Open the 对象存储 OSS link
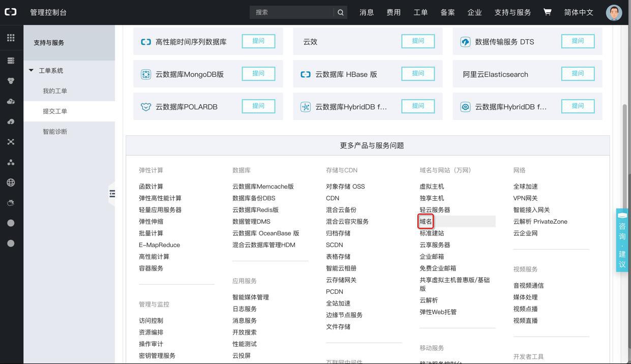 pyautogui.click(x=345, y=187)
